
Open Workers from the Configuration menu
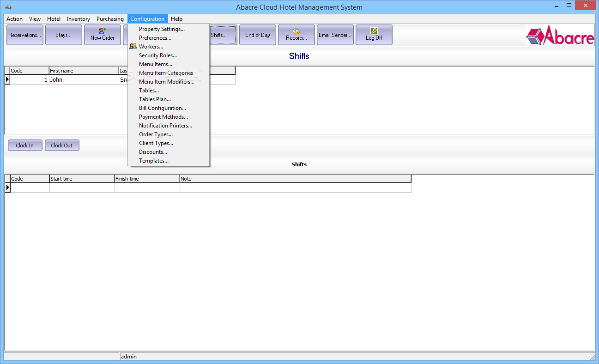click(151, 47)
